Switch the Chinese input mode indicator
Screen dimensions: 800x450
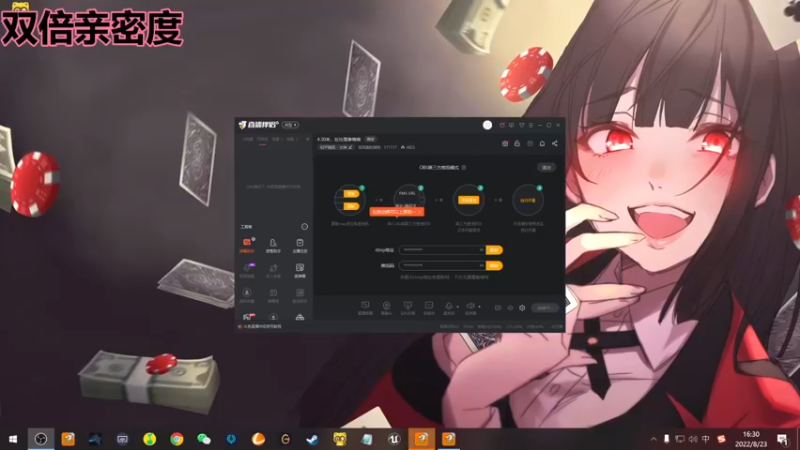click(x=706, y=439)
